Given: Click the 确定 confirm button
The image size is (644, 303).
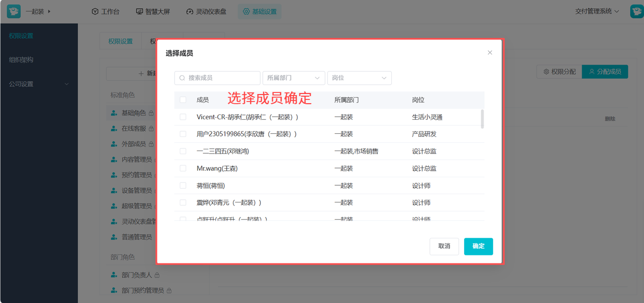Looking at the screenshot, I should (479, 246).
